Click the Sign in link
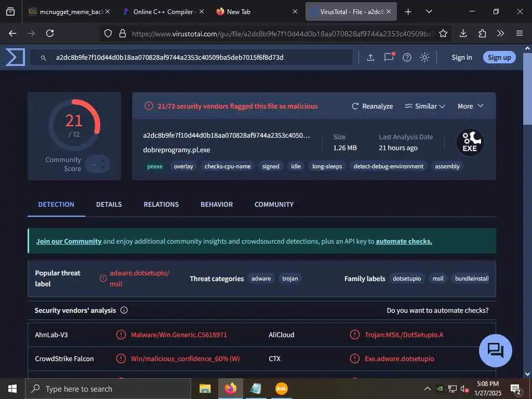This screenshot has width=532, height=399. [x=462, y=57]
